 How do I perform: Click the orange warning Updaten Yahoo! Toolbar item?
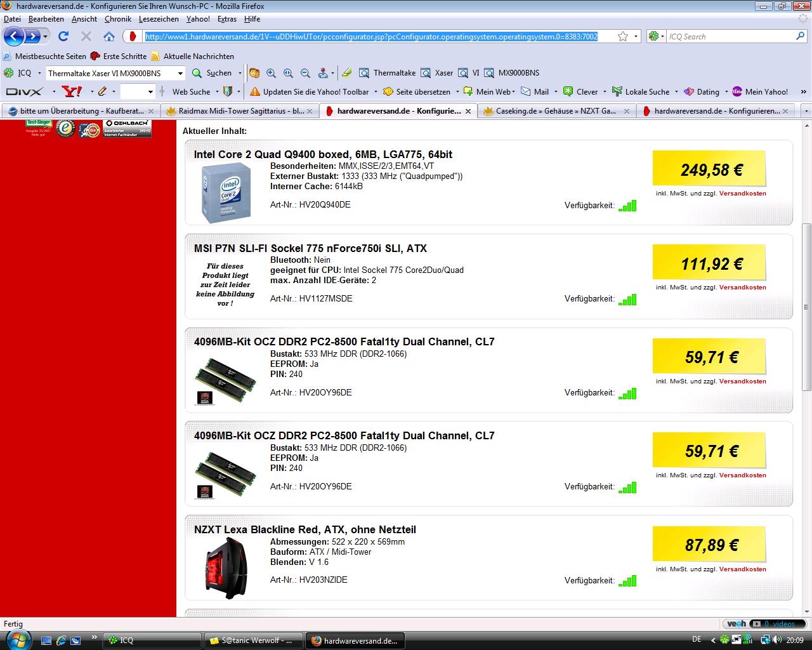coord(309,91)
